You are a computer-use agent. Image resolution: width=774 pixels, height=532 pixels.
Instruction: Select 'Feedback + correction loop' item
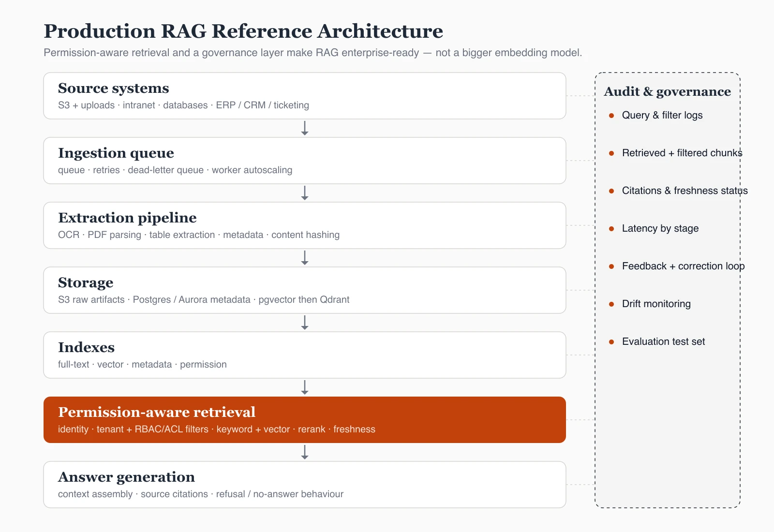click(x=684, y=266)
